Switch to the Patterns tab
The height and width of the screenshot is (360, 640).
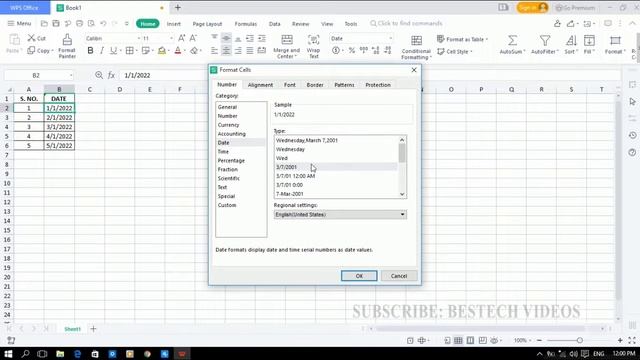pyautogui.click(x=344, y=85)
